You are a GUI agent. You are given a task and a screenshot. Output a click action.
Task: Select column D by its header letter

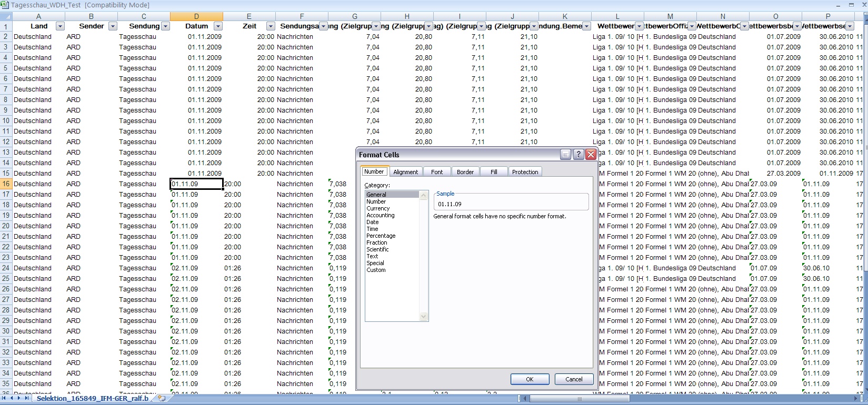196,16
